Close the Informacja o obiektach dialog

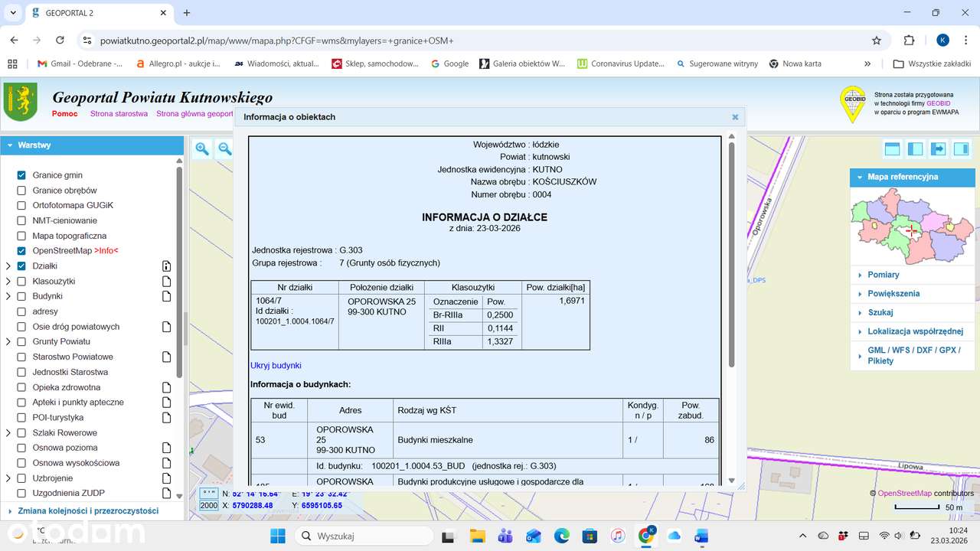click(x=735, y=117)
